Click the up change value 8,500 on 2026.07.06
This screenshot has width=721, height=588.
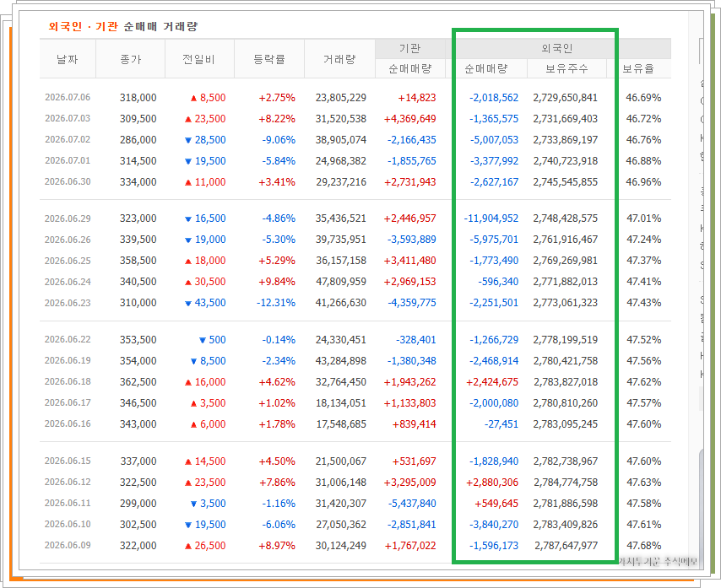pyautogui.click(x=213, y=97)
